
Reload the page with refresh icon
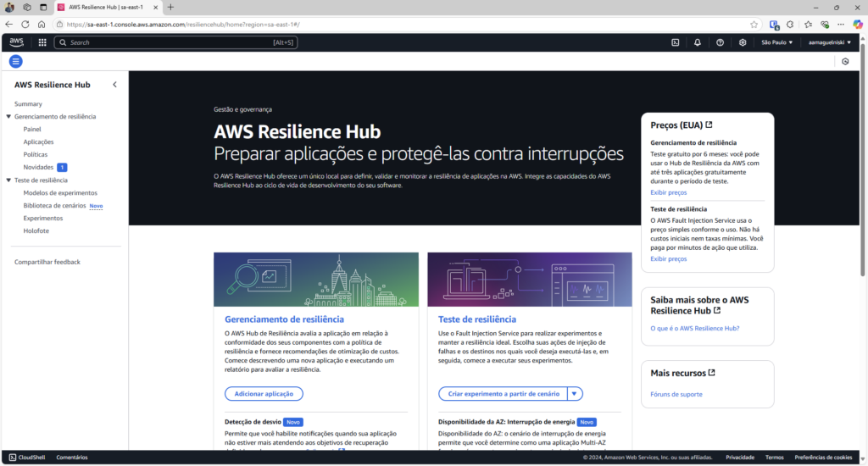coord(25,25)
